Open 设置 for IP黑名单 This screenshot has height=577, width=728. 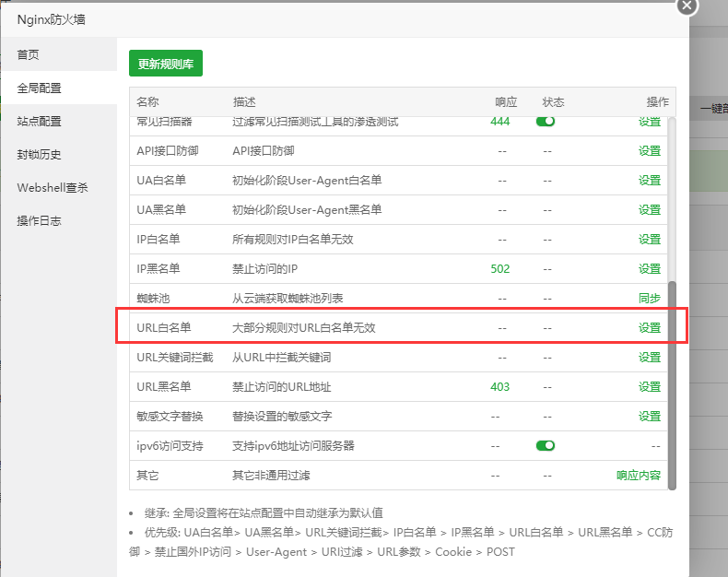(x=650, y=268)
